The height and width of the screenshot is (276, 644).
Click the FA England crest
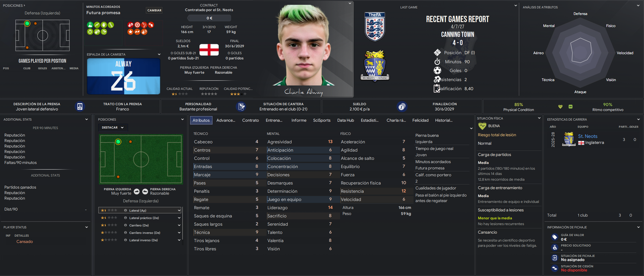point(374,26)
